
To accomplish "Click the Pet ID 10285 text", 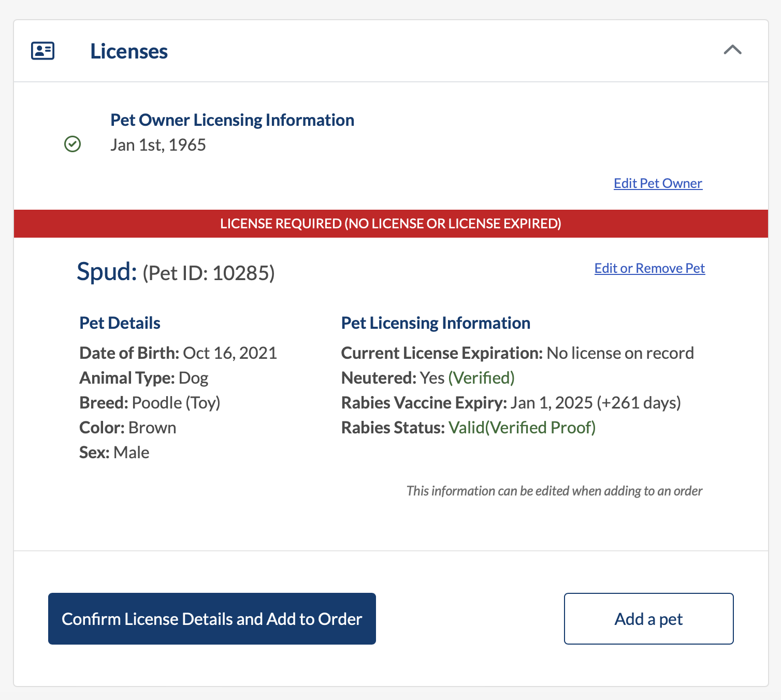I will pyautogui.click(x=208, y=273).
